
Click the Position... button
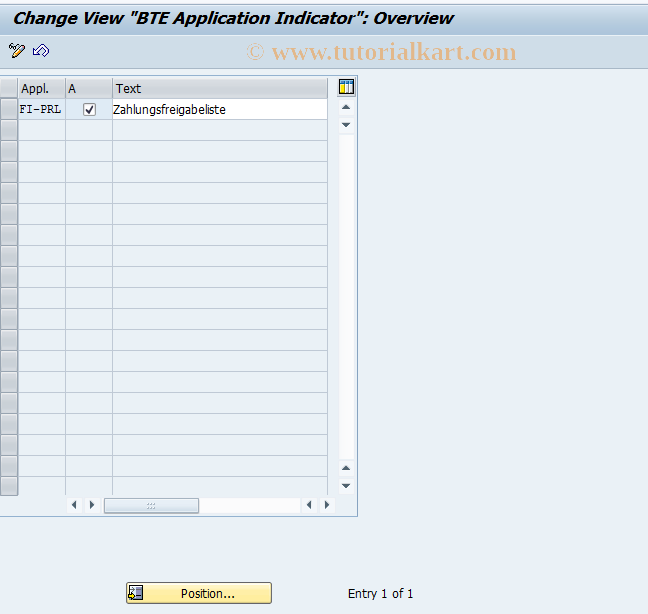pyautogui.click(x=199, y=593)
